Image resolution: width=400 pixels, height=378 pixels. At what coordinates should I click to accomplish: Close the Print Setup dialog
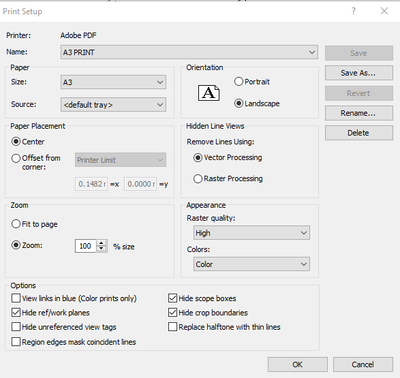pos(384,11)
